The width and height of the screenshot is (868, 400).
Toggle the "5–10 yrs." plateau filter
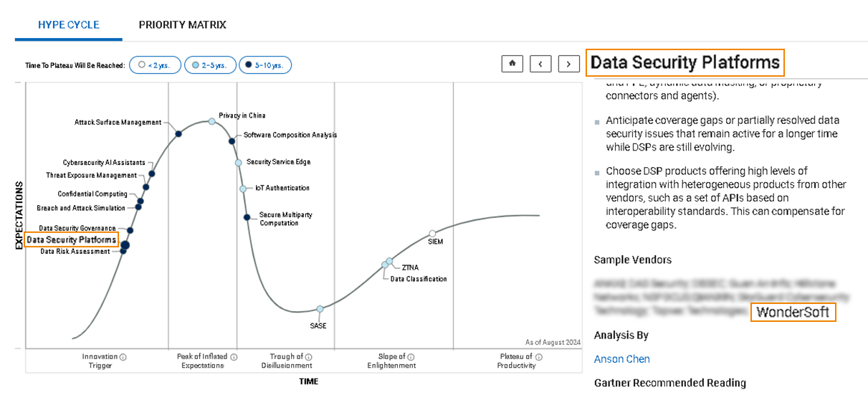click(x=264, y=65)
